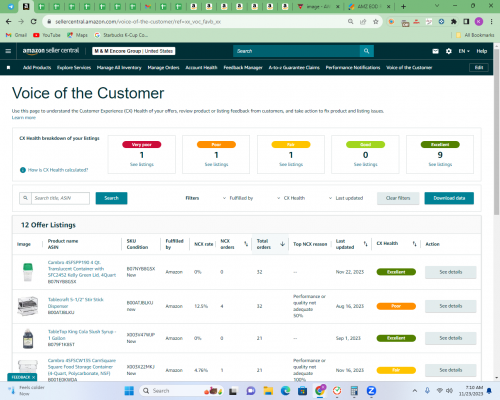Screen dimensions: 500x400
Task: Open the CX Health filter dropdown
Action: tap(291, 198)
